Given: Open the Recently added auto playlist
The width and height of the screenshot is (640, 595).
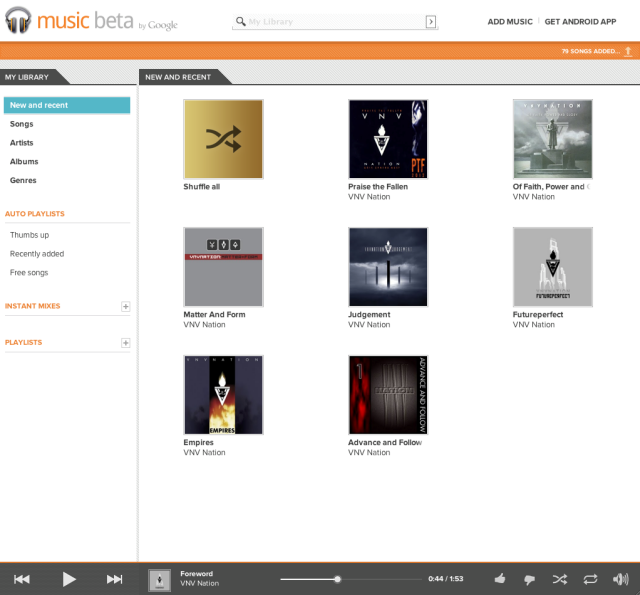Looking at the screenshot, I should [37, 254].
